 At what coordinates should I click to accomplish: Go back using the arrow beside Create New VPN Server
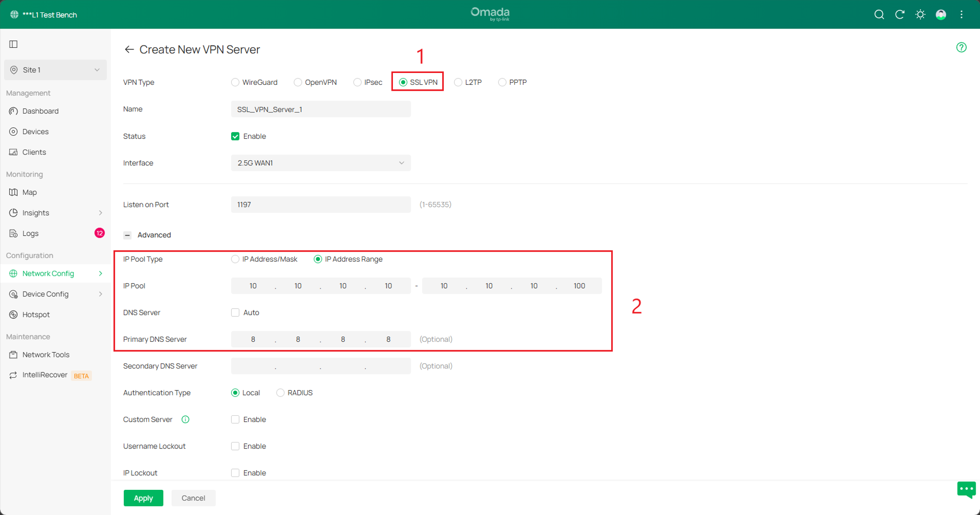coord(129,49)
